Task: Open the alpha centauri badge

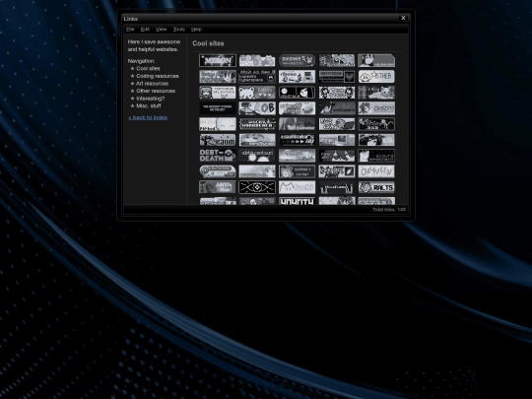Action: (257, 156)
